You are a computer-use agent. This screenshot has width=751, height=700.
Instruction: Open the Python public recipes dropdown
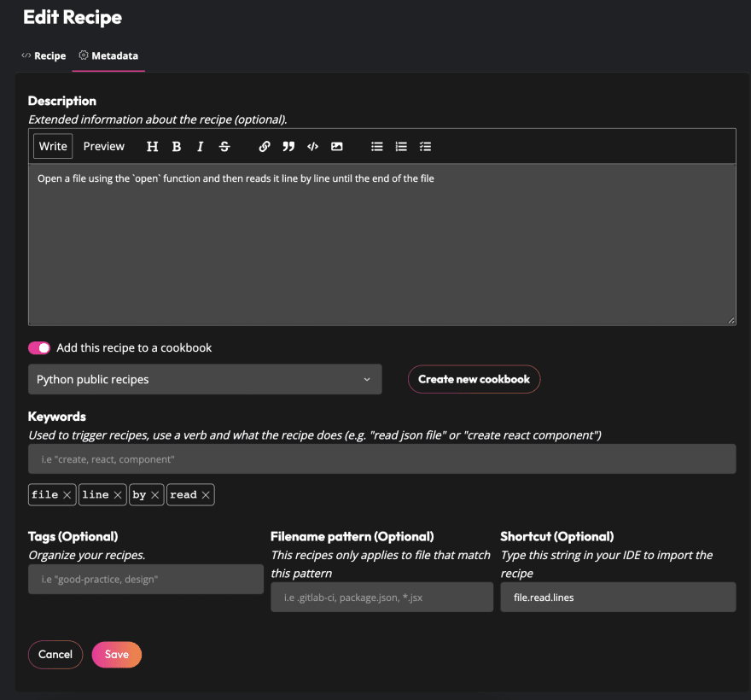[x=205, y=380]
